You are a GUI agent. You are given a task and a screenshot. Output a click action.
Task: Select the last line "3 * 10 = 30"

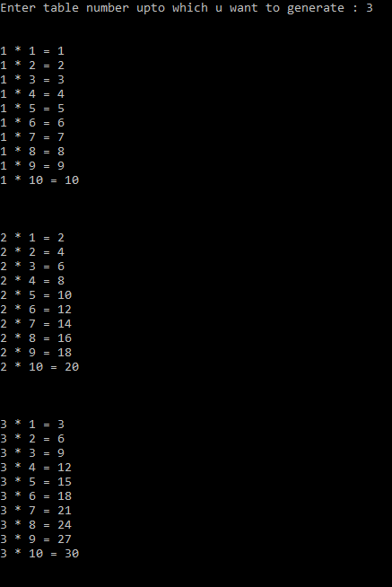tap(39, 554)
